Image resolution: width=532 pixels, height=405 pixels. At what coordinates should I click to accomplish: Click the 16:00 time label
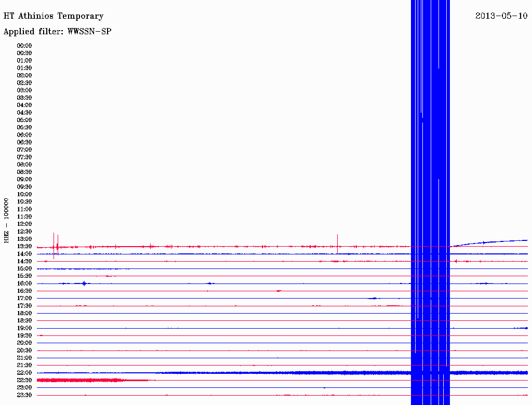[x=24, y=283]
